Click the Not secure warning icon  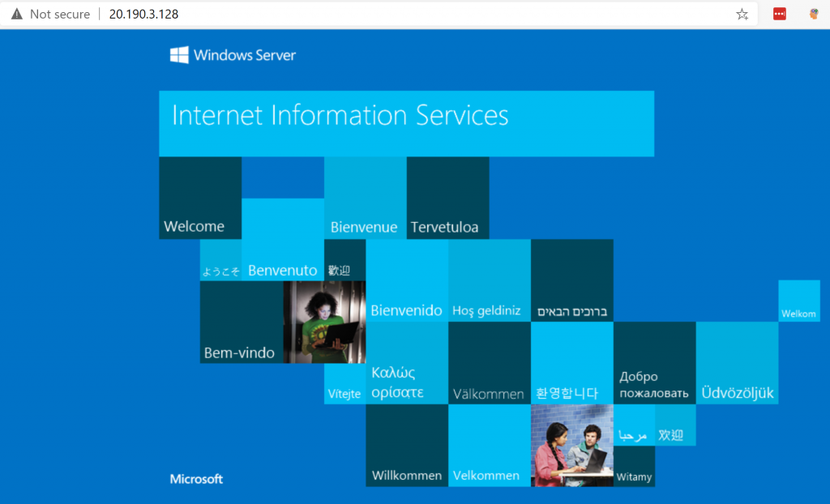(16, 14)
